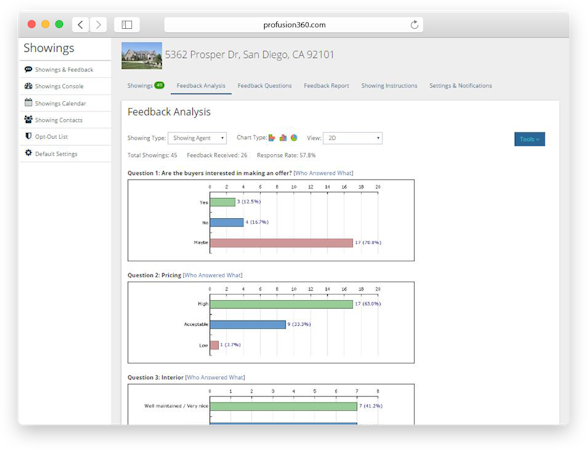
Task: Click the red Maybe bar in Question 1
Action: (x=281, y=243)
